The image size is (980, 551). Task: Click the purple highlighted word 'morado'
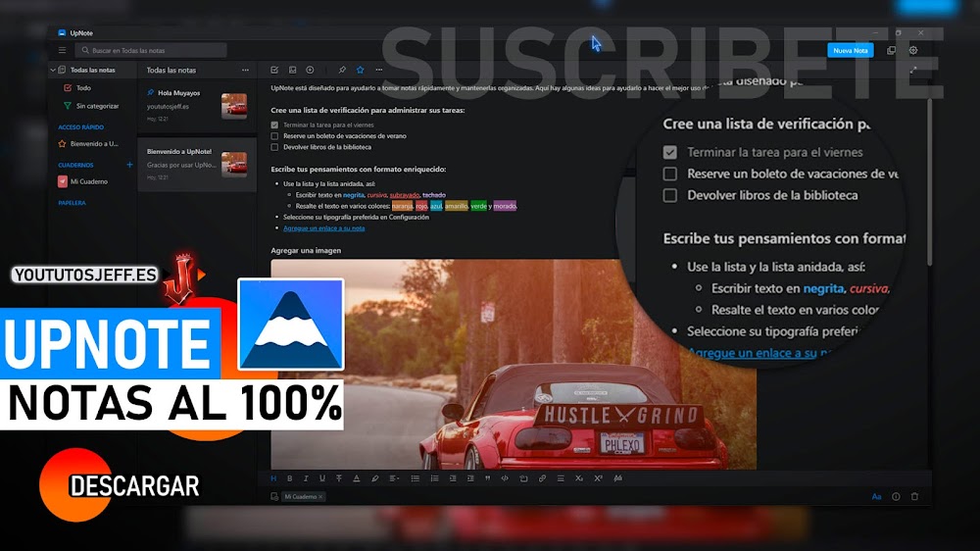505,206
